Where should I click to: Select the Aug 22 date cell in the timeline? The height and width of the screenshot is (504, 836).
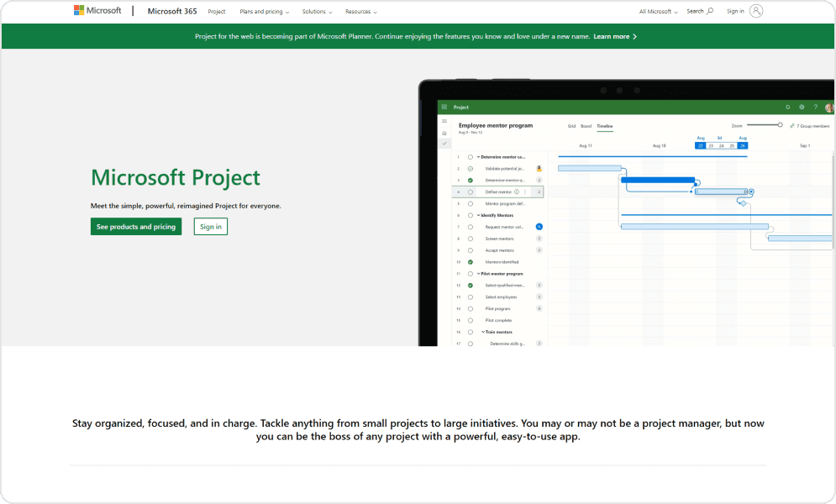click(700, 144)
